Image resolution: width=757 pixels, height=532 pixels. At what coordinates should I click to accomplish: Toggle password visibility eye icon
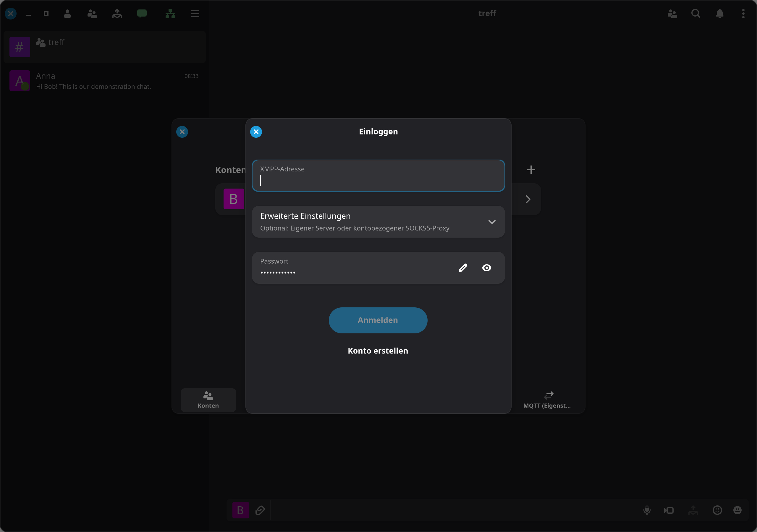coord(487,268)
